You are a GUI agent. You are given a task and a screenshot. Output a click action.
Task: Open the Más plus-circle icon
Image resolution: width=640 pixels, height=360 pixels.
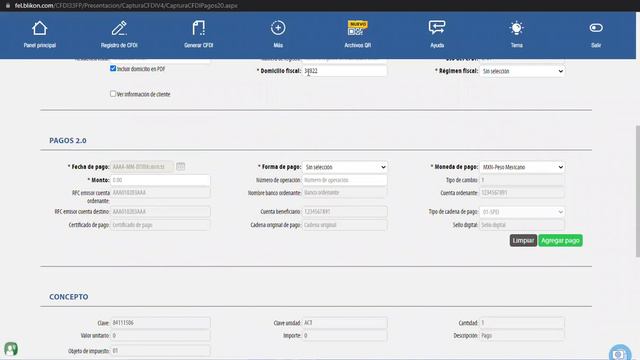click(278, 28)
